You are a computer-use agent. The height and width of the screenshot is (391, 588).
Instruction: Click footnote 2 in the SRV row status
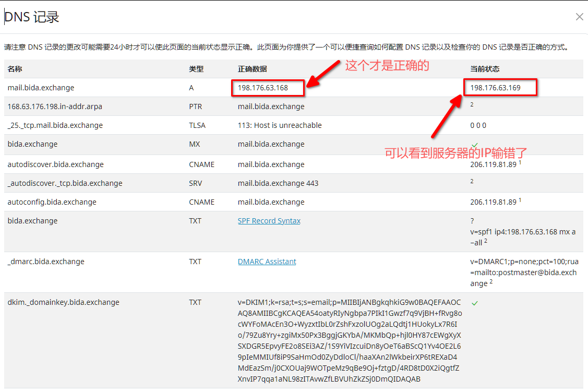pyautogui.click(x=472, y=182)
